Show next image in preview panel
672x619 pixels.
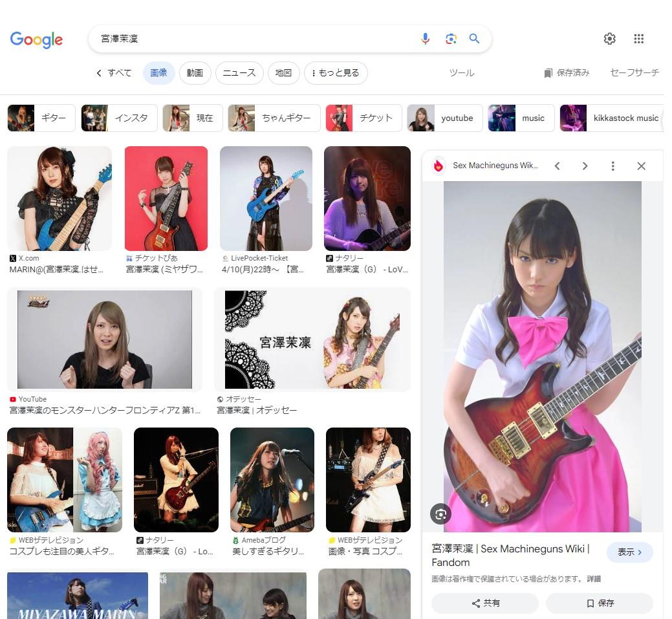585,166
